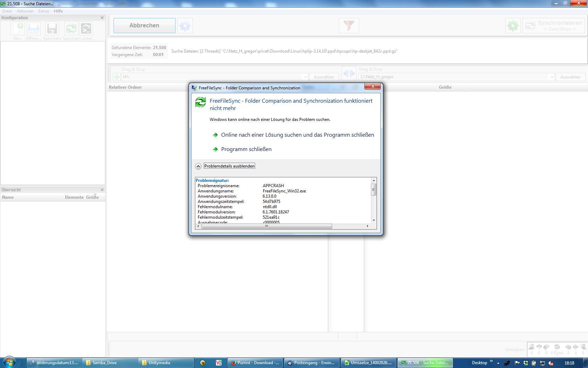Click the save as batch job icon
This screenshot has height=368, width=588.
tap(86, 28)
